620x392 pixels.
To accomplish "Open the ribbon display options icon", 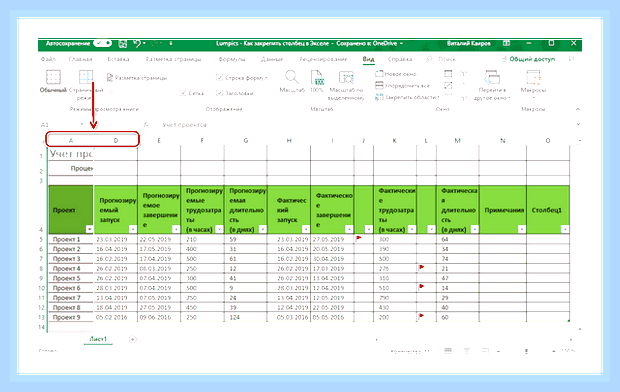I will click(x=506, y=43).
